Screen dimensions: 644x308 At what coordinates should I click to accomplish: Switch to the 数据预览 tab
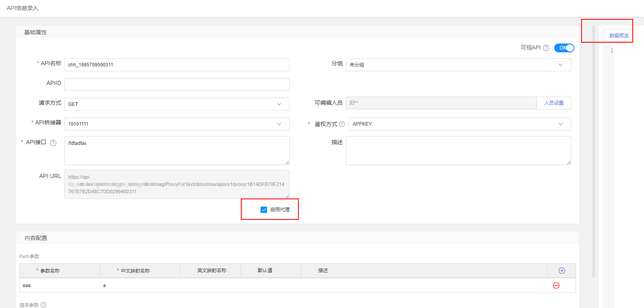[619, 36]
